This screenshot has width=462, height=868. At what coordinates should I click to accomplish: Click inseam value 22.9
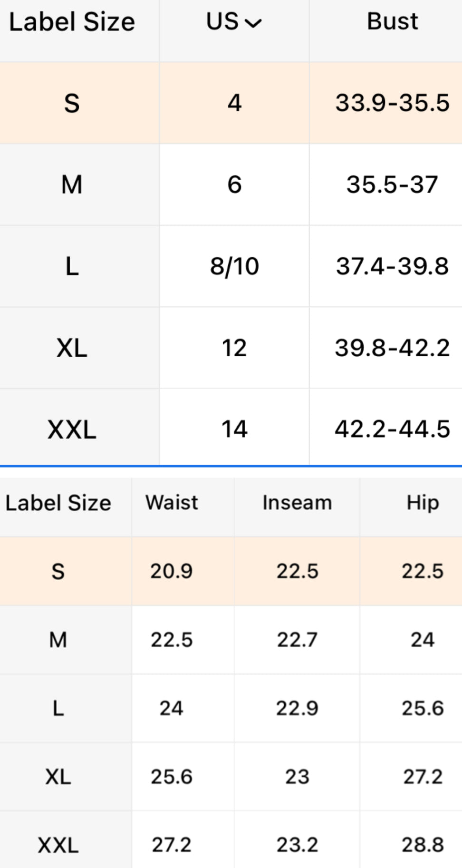(x=297, y=708)
